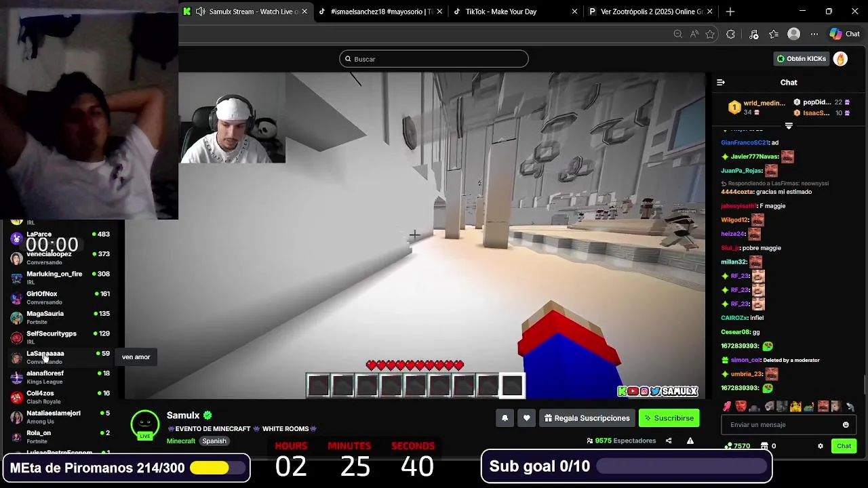868x488 pixels.
Task: Send message with green Chat button
Action: [x=844, y=446]
